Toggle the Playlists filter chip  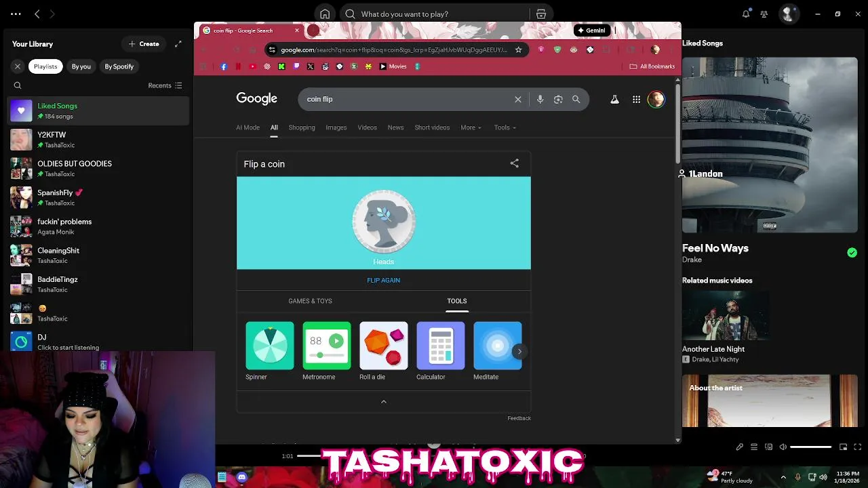pyautogui.click(x=45, y=66)
